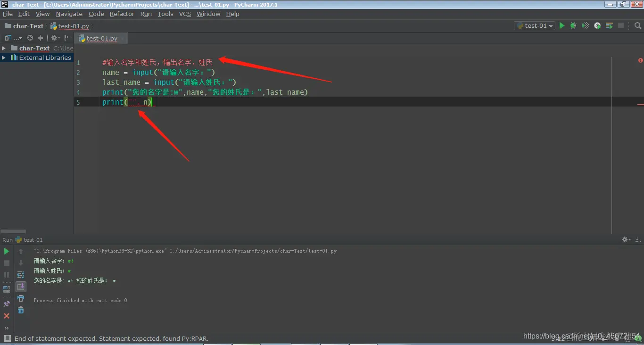Click the stop square in Run panel
644x345 pixels.
[x=7, y=263]
